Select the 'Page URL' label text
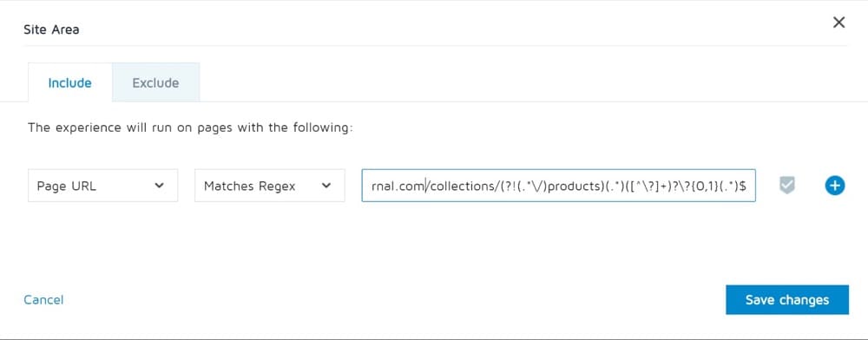 pos(67,186)
